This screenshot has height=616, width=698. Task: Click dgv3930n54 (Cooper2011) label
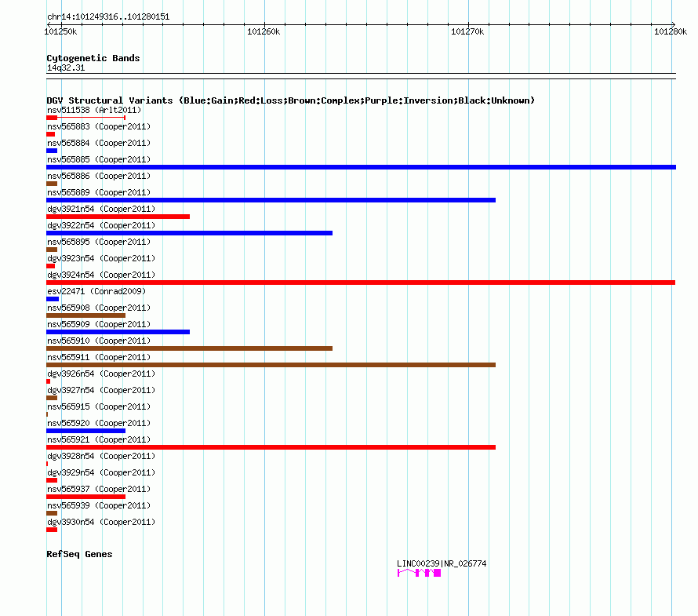tap(101, 522)
